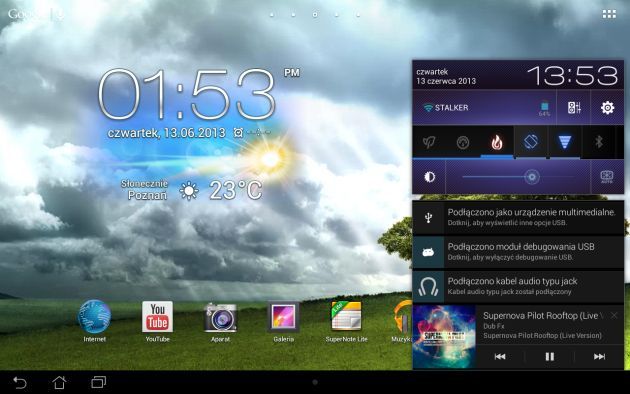The height and width of the screenshot is (394, 630).
Task: Tap the Android back button
Action: point(20,382)
